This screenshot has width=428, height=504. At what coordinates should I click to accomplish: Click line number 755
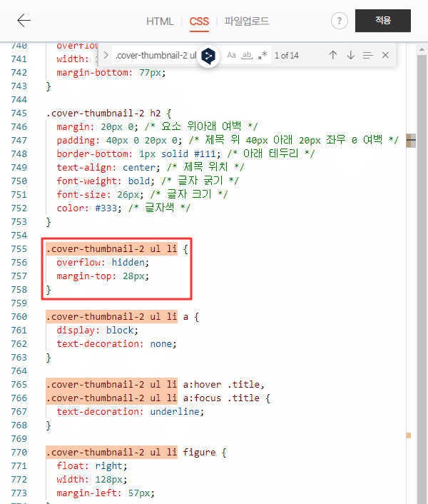[x=19, y=248]
